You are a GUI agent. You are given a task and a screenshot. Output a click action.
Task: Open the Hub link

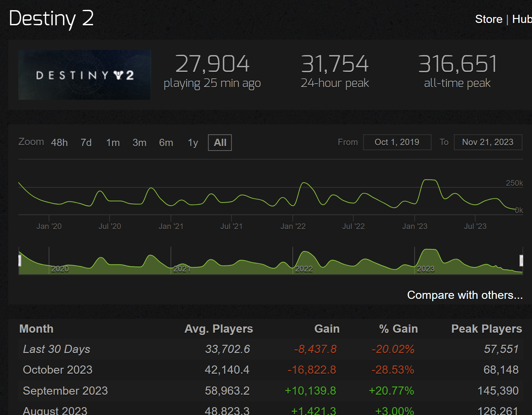[x=522, y=19]
